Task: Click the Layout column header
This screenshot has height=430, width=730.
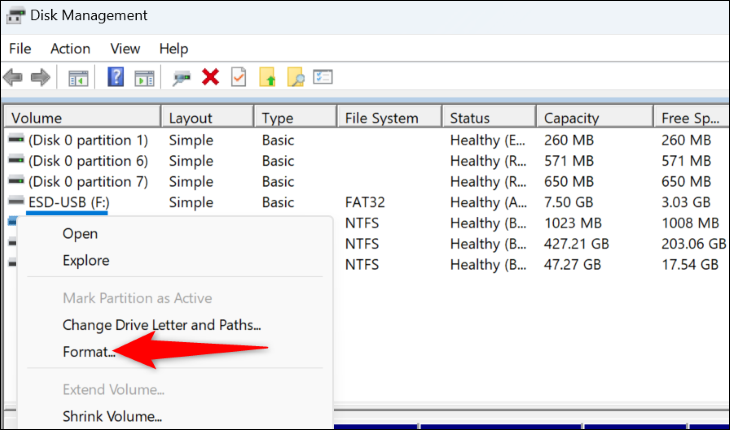Action: [x=208, y=118]
